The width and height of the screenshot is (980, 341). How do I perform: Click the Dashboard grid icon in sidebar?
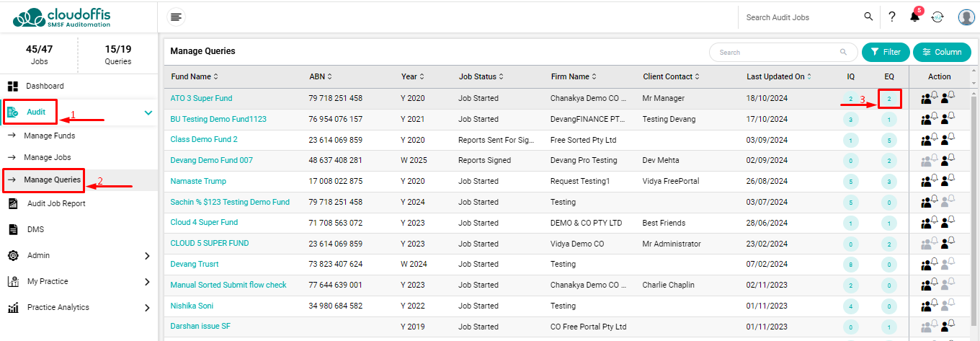pyautogui.click(x=13, y=86)
